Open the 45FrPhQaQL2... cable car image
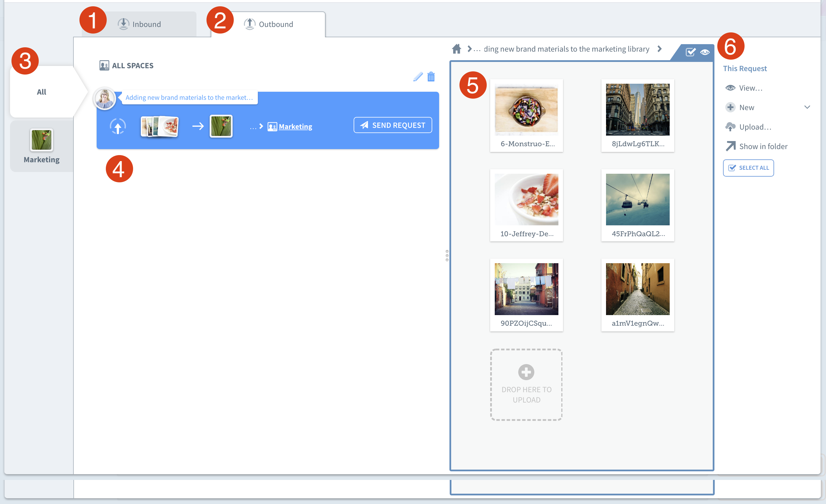The image size is (826, 504). [638, 206]
